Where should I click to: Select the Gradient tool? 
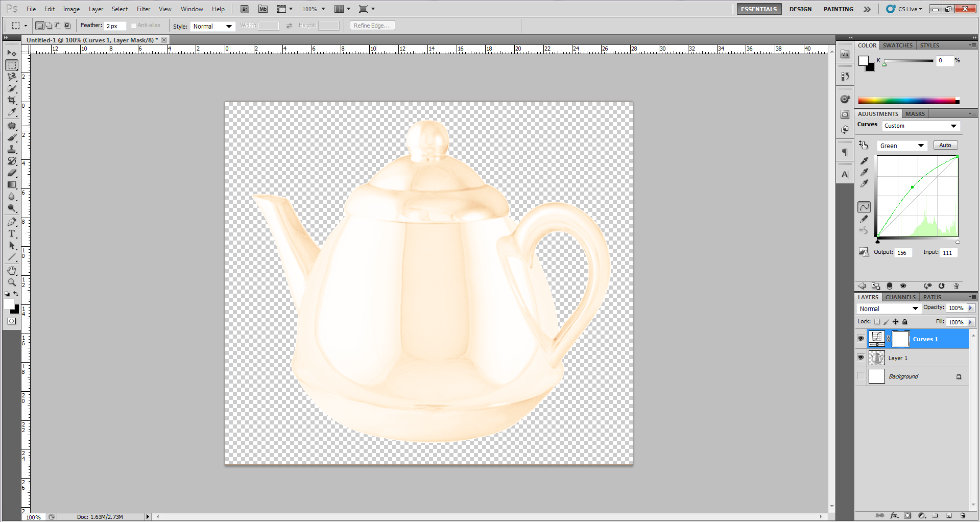(x=12, y=184)
